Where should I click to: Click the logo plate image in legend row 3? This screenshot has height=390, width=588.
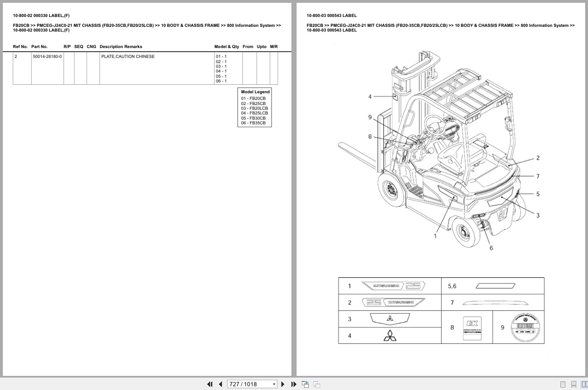click(390, 319)
